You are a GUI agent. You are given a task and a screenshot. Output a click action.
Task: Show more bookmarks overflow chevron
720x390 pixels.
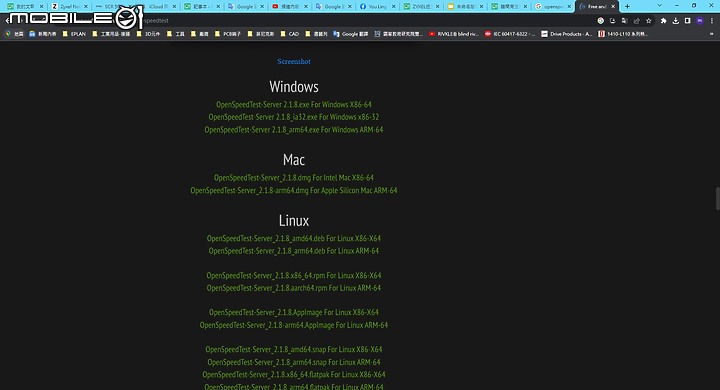click(712, 34)
